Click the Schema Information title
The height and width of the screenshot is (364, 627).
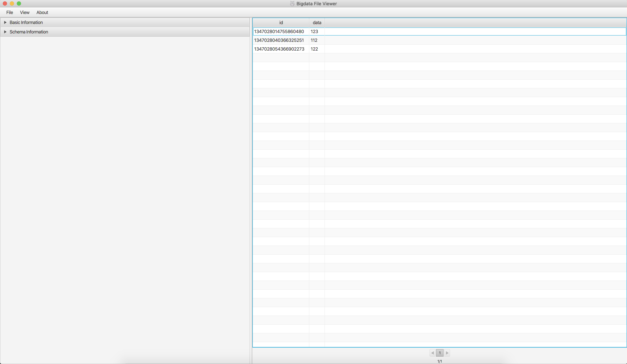[29, 32]
